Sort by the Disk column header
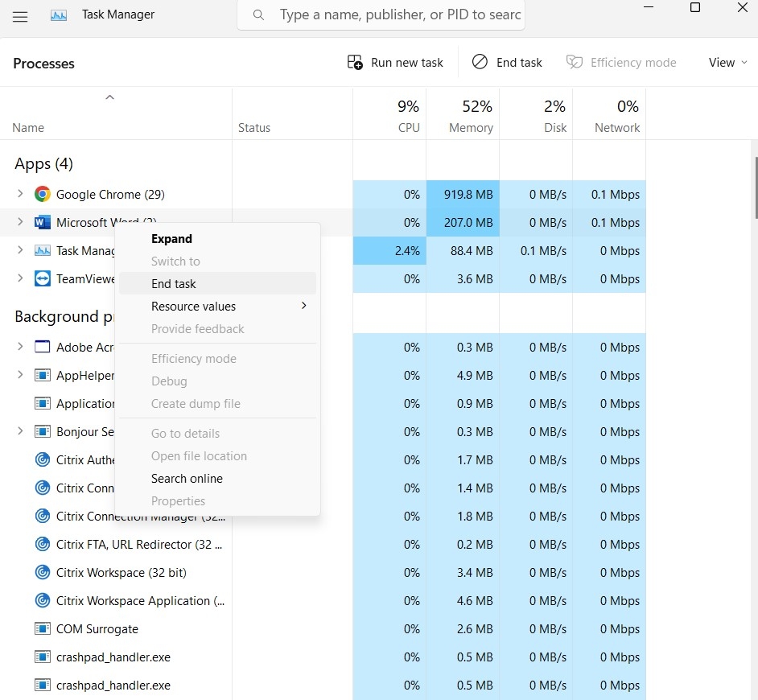The image size is (758, 700). (536, 114)
